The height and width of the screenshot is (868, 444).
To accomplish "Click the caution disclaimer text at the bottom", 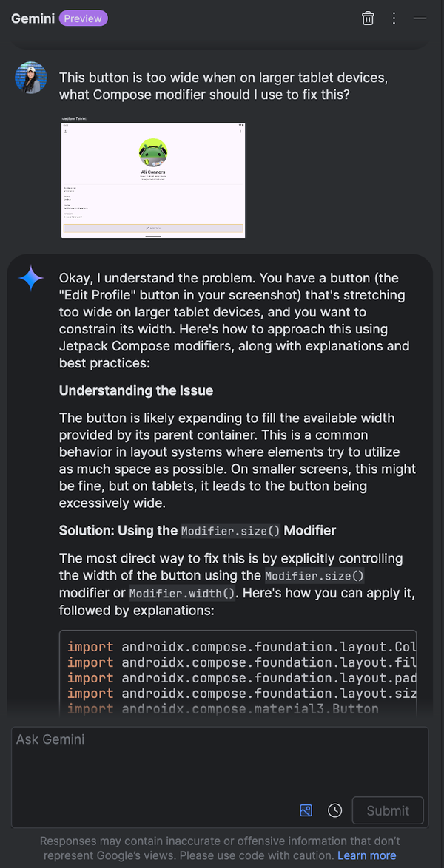I will 220,848.
